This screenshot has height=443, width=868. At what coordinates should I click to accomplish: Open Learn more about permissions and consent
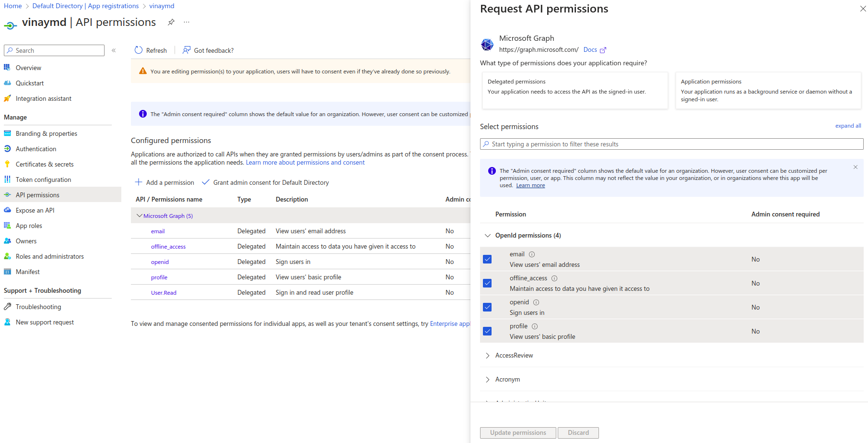coord(305,162)
